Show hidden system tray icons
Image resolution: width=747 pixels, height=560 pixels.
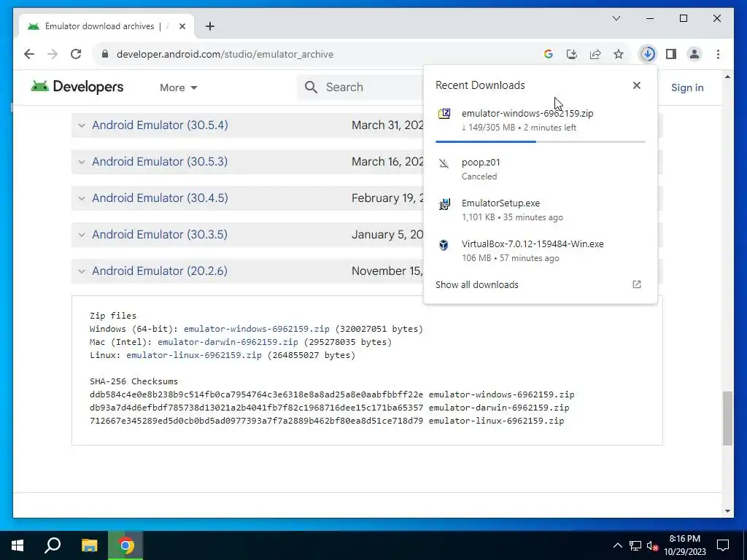pyautogui.click(x=617, y=545)
